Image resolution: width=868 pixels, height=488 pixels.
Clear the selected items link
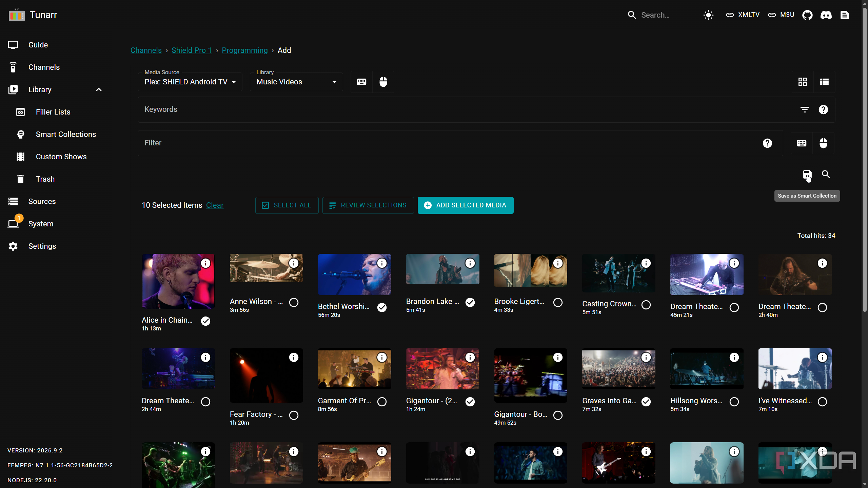(x=215, y=205)
